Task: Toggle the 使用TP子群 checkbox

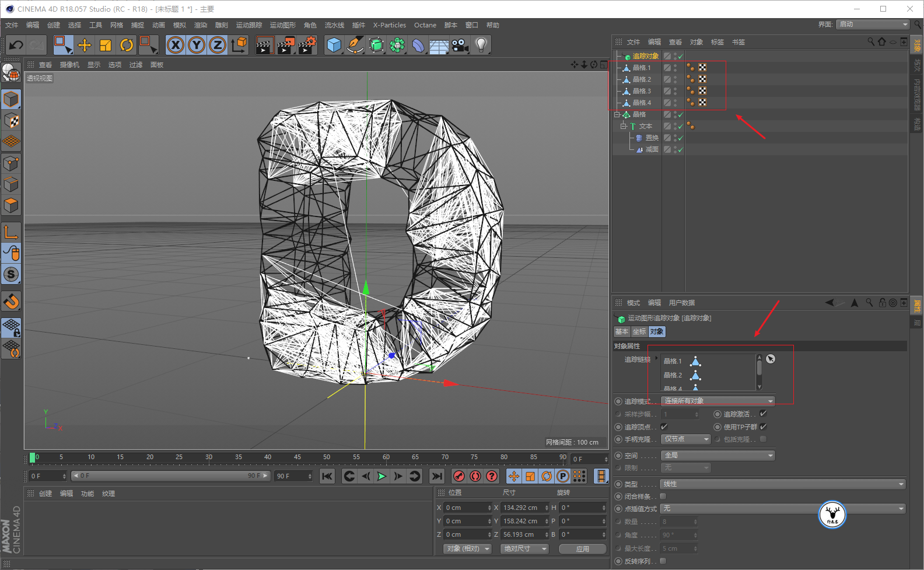Action: [x=763, y=426]
